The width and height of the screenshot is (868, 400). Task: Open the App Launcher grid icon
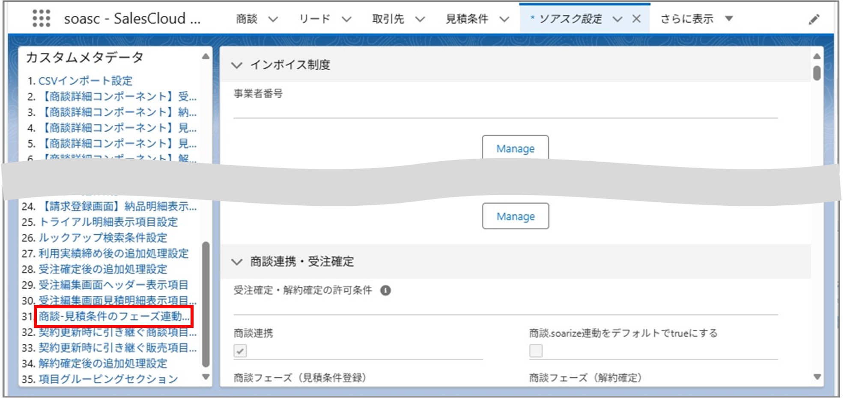coord(41,19)
